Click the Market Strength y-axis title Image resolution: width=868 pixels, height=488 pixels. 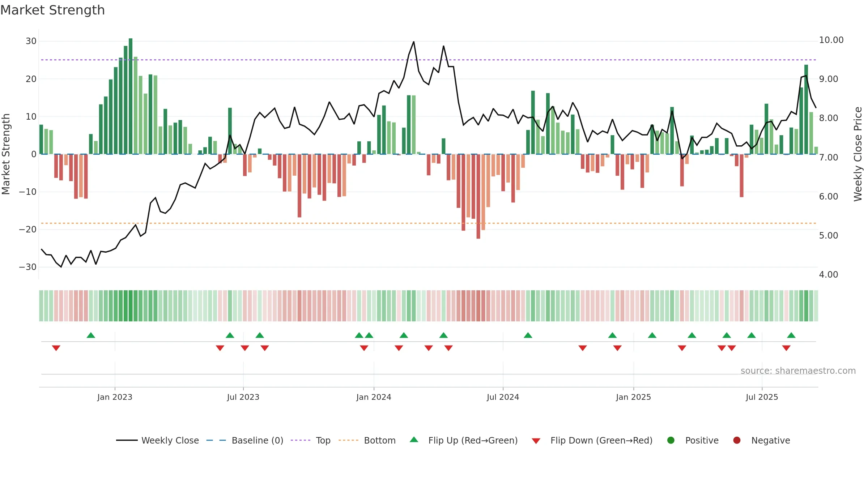6,154
